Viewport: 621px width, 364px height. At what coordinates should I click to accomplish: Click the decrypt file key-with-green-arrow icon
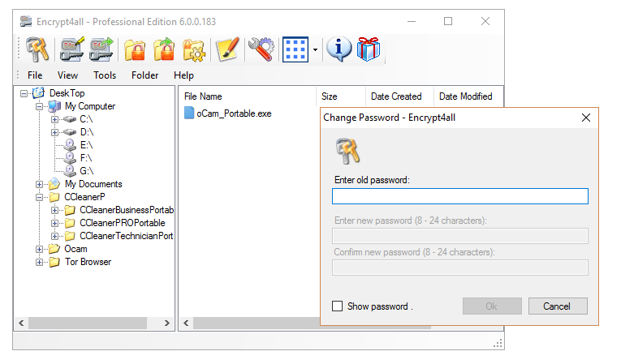(101, 49)
